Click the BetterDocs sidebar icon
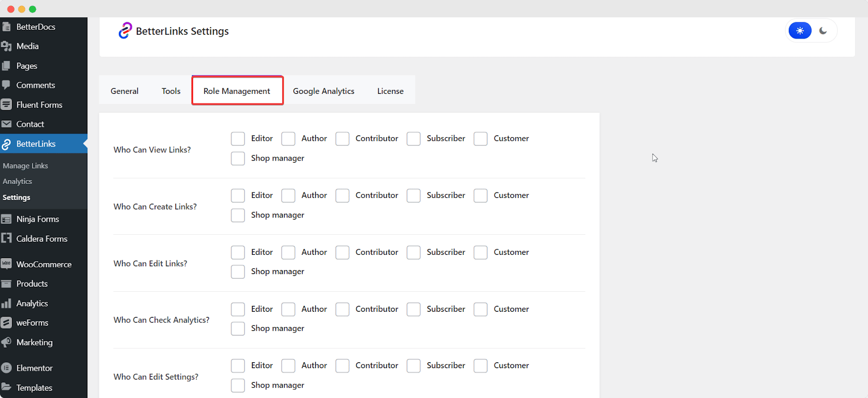Viewport: 868px width, 398px height. pos(7,27)
